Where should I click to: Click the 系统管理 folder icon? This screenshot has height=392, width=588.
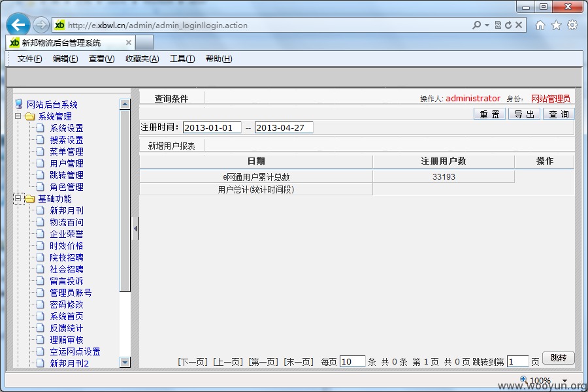click(x=29, y=117)
